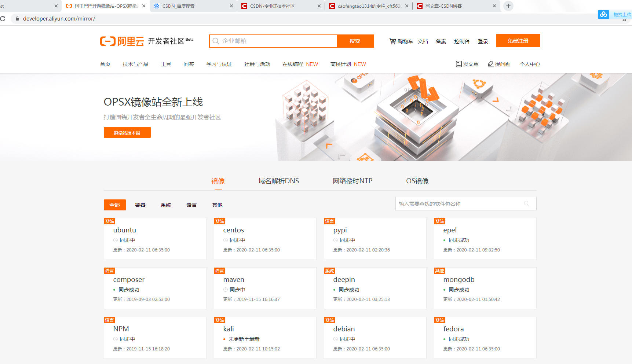The height and width of the screenshot is (364, 632).
Task: Open the kali mirror card
Action: (265, 338)
